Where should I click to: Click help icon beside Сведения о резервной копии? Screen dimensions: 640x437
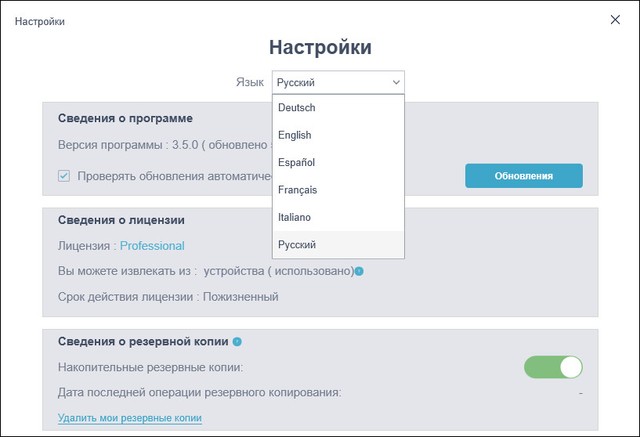(237, 342)
